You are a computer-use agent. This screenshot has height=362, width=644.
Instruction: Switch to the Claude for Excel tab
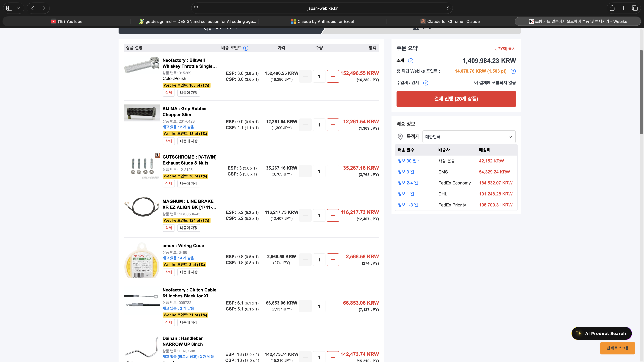pyautogui.click(x=322, y=22)
